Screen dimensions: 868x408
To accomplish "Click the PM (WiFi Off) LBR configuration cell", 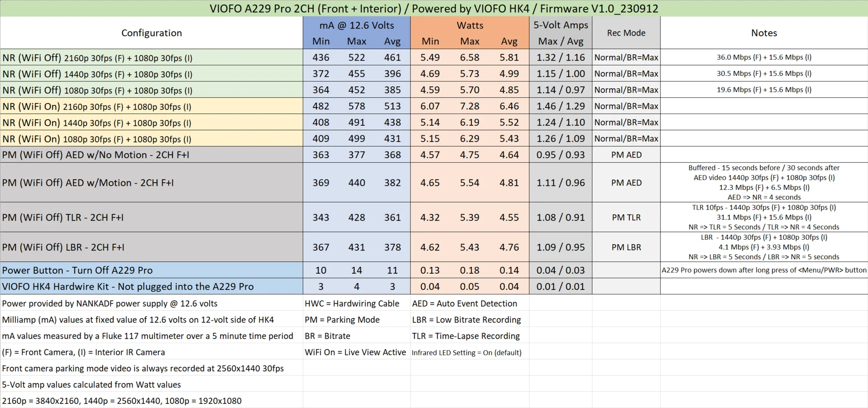I will 151,247.
